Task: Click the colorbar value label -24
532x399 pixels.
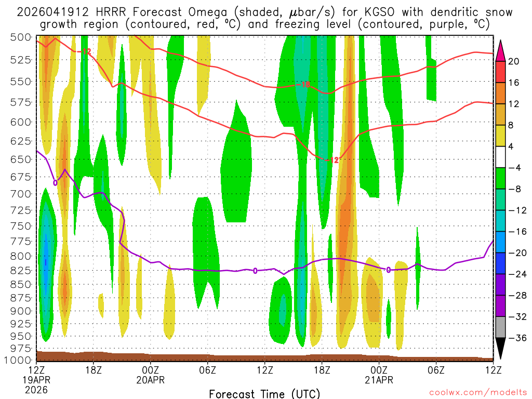Action: point(517,274)
